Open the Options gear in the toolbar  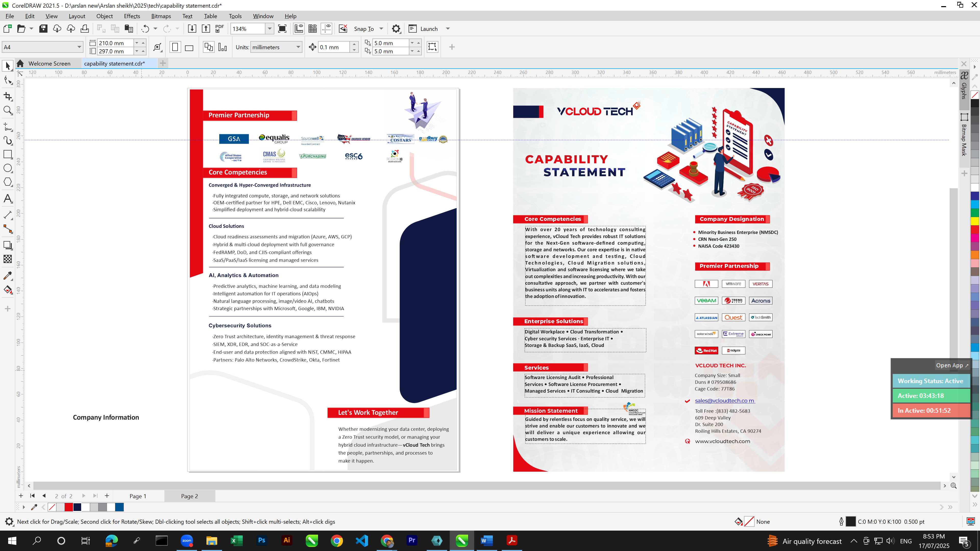click(x=396, y=29)
